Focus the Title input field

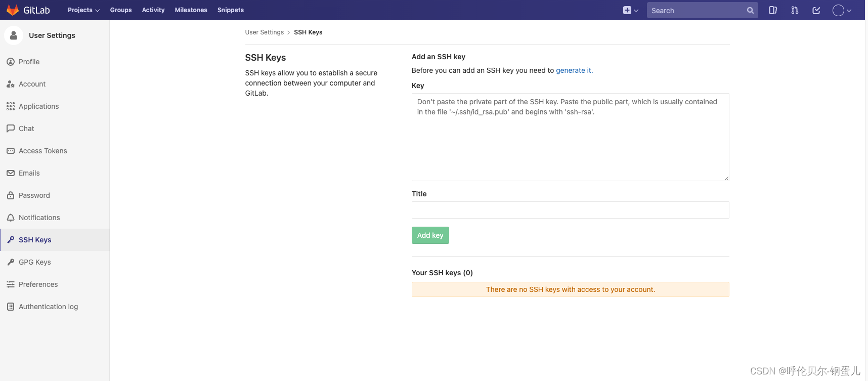pos(571,210)
